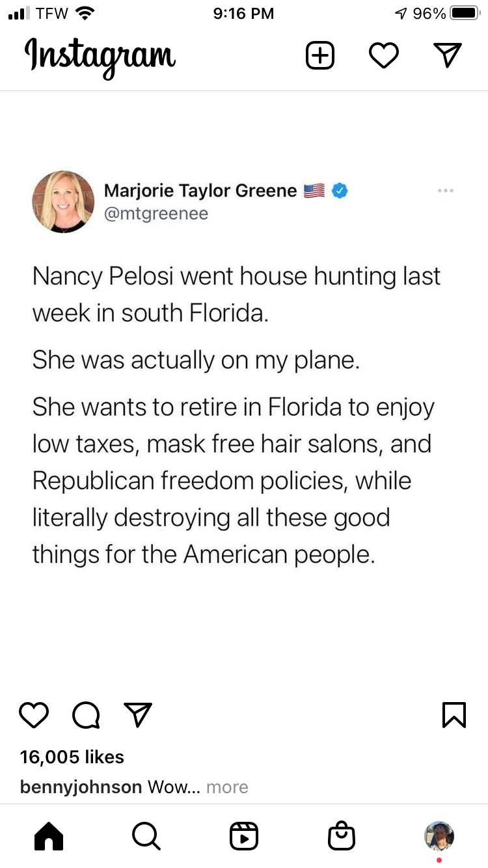Image resolution: width=488 pixels, height=868 pixels.
Task: Expand caption by tapping "more"
Action: click(227, 787)
